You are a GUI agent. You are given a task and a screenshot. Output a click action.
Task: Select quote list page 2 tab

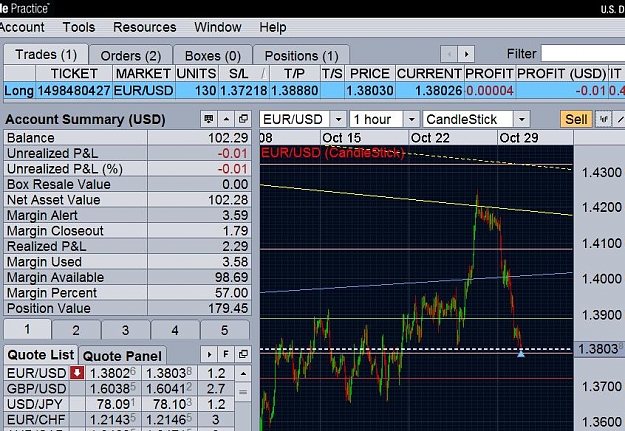76,330
